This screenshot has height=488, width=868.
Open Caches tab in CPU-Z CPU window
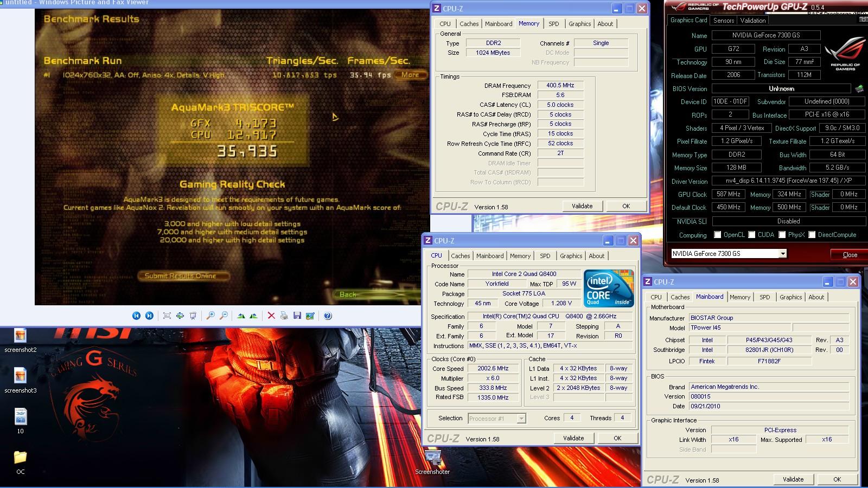(x=460, y=256)
